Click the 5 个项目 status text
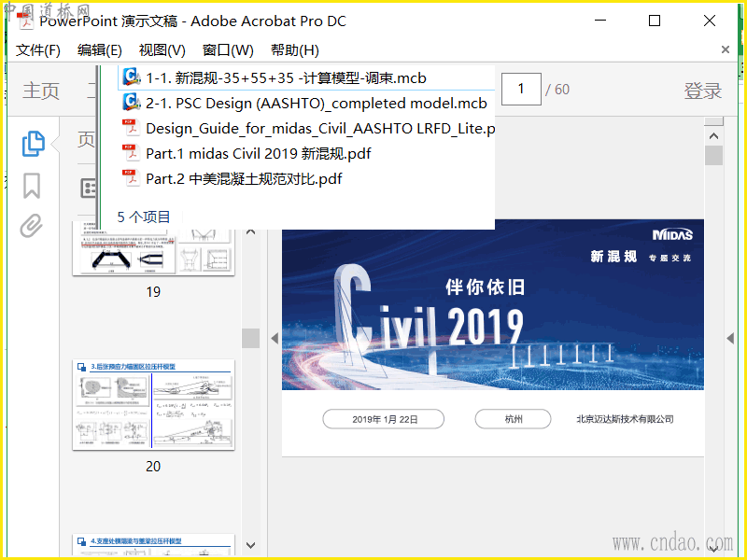The height and width of the screenshot is (560, 747). click(144, 217)
